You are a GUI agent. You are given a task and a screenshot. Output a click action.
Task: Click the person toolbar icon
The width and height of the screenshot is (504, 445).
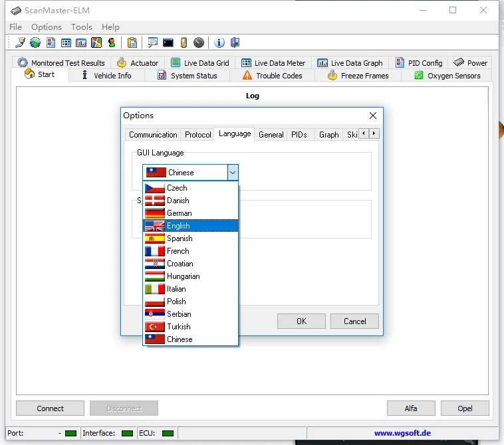point(112,43)
